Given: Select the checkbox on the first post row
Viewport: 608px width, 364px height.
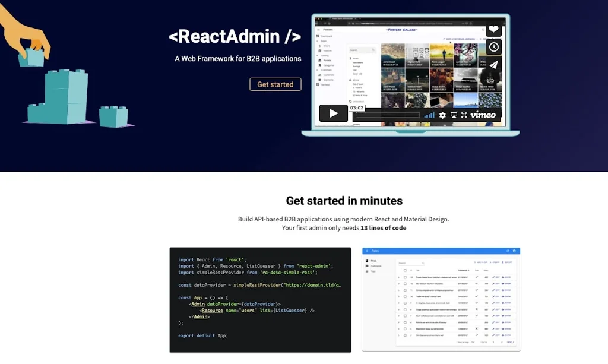Looking at the screenshot, I should pyautogui.click(x=405, y=277).
